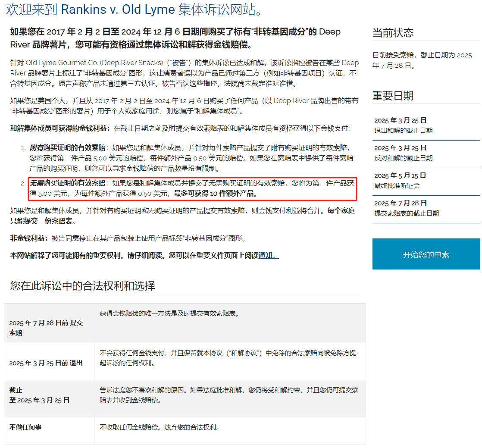Image resolution: width=482 pixels, height=448 pixels.
Task: Click the 开始您的申索 button
Action: tap(426, 254)
